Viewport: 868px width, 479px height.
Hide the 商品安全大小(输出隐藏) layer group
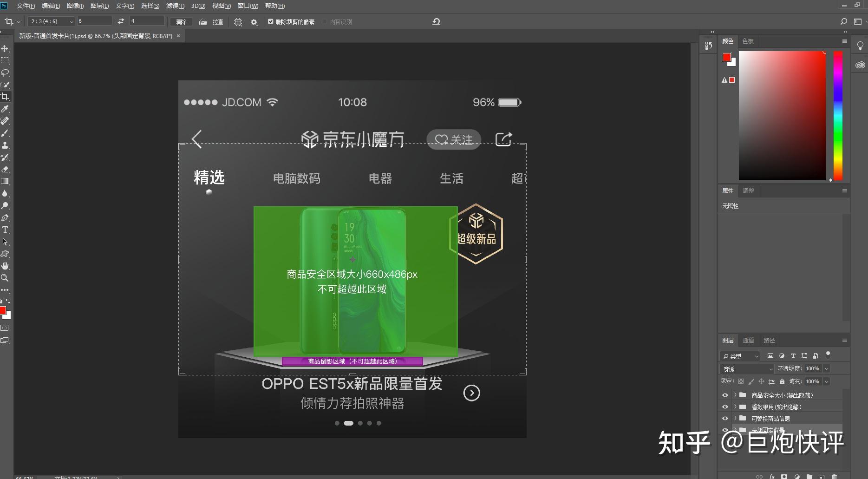(725, 395)
